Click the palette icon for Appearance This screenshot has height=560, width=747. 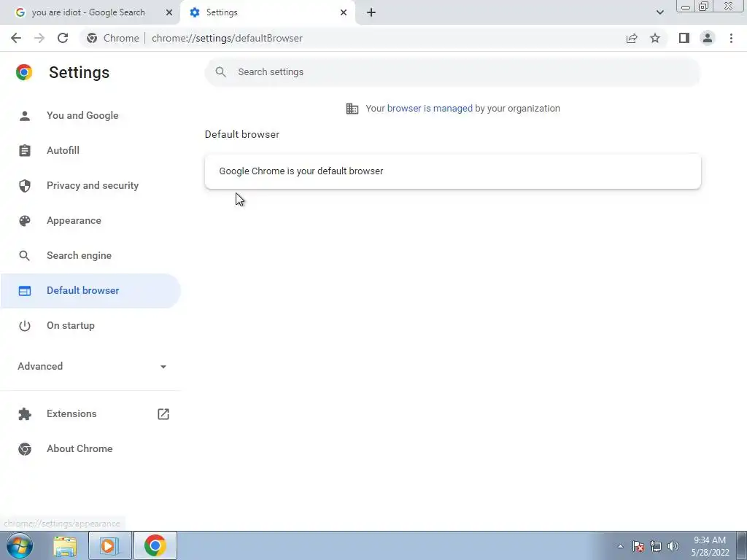tap(24, 220)
